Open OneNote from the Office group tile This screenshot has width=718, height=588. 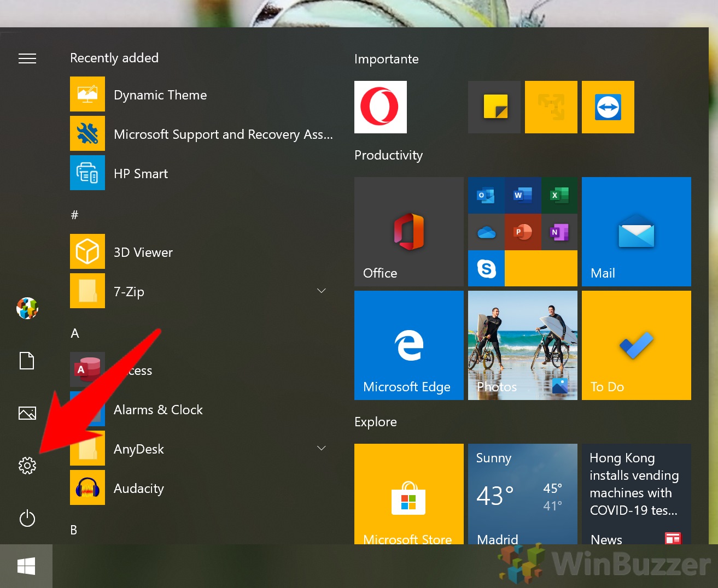point(559,232)
